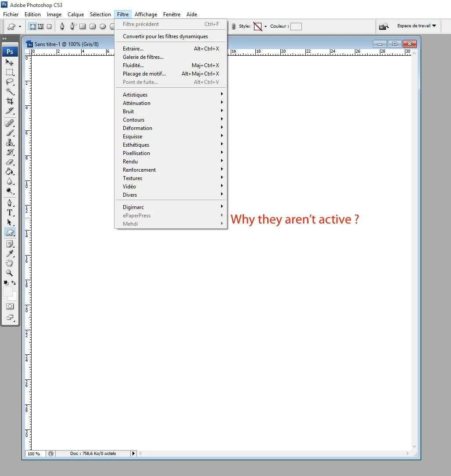The height and width of the screenshot is (476, 451).
Task: Select the Pen tool in toolbox
Action: (x=10, y=203)
